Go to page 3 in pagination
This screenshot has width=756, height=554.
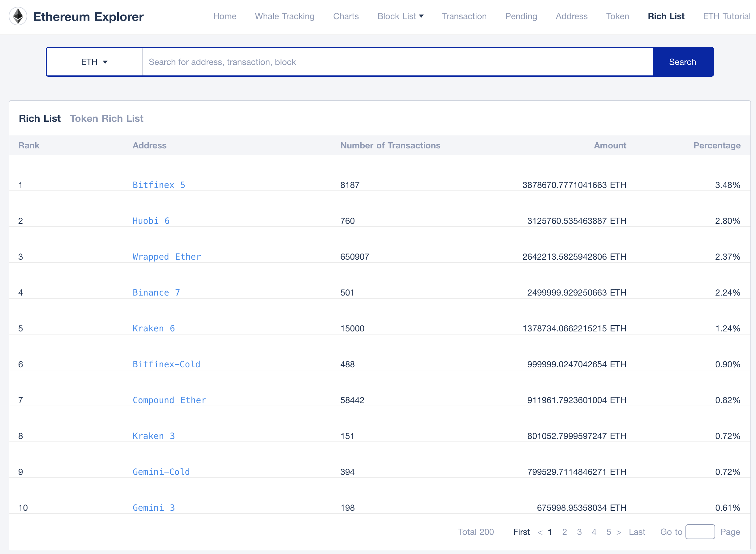point(579,532)
